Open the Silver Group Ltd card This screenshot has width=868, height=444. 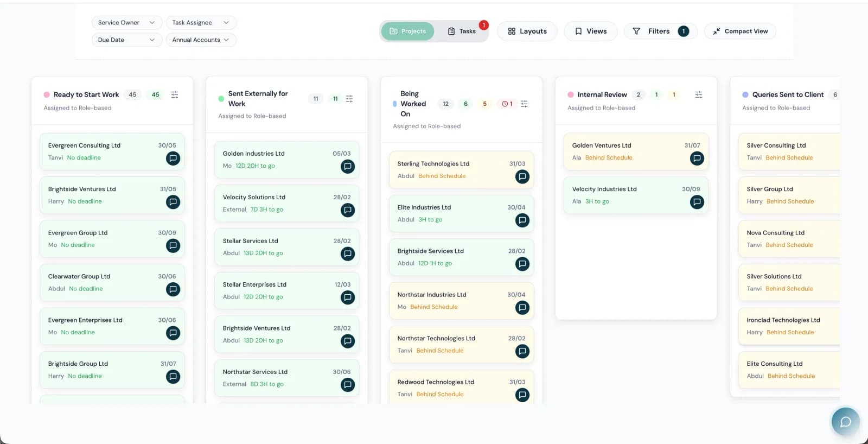tap(789, 195)
